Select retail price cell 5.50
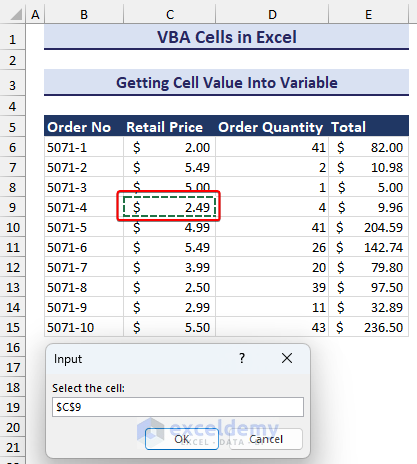This screenshot has height=464, width=417. 169,327
